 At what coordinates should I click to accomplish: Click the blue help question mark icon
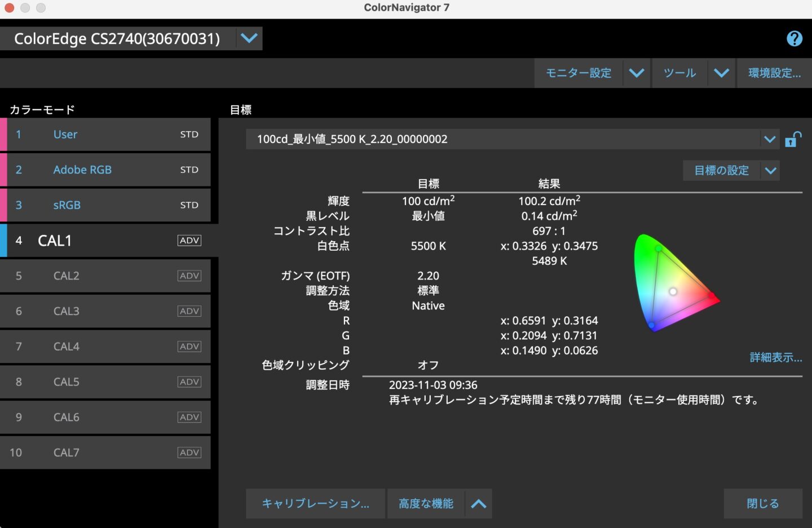point(794,38)
